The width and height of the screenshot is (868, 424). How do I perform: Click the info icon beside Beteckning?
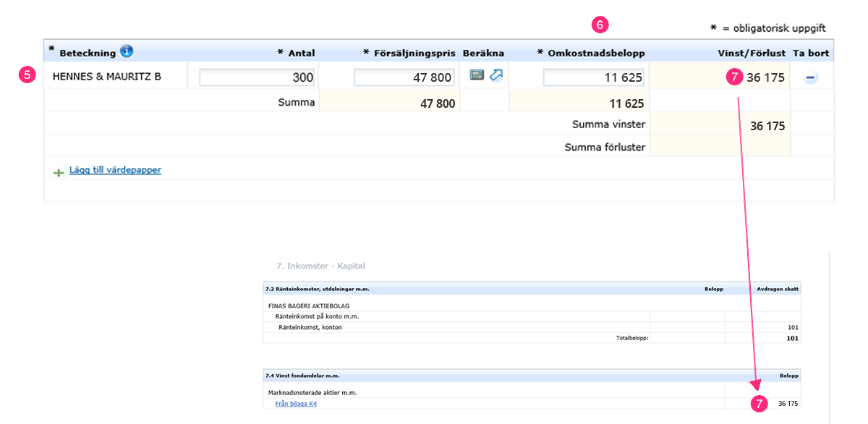tap(127, 51)
